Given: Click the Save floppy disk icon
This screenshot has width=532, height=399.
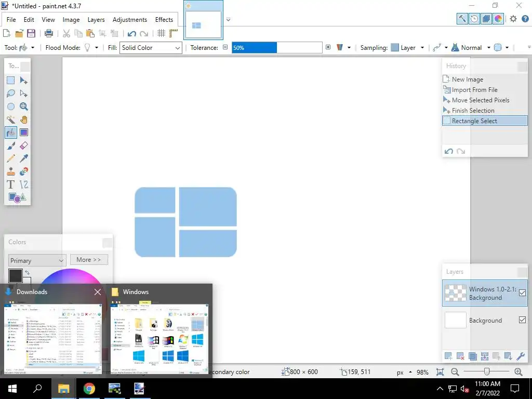Looking at the screenshot, I should pyautogui.click(x=31, y=33).
